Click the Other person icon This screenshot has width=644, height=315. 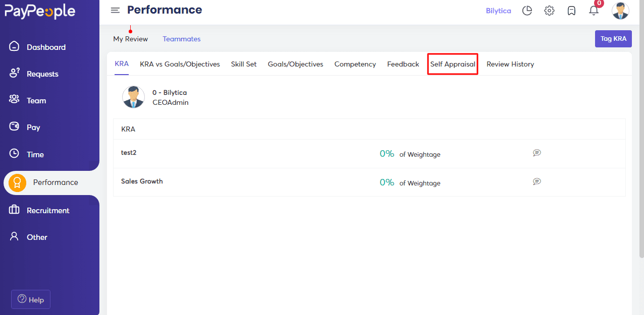pyautogui.click(x=15, y=236)
